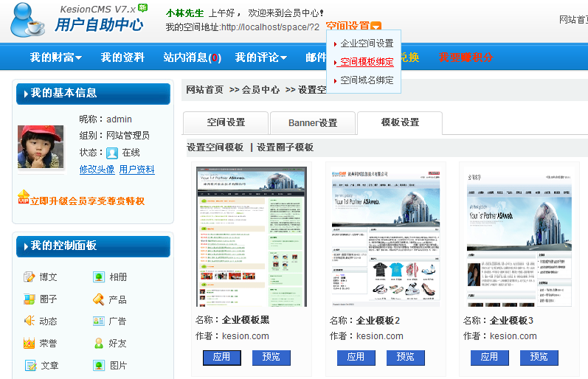
Task: Expand the 我的财富 dropdown menu
Action: coord(56,58)
